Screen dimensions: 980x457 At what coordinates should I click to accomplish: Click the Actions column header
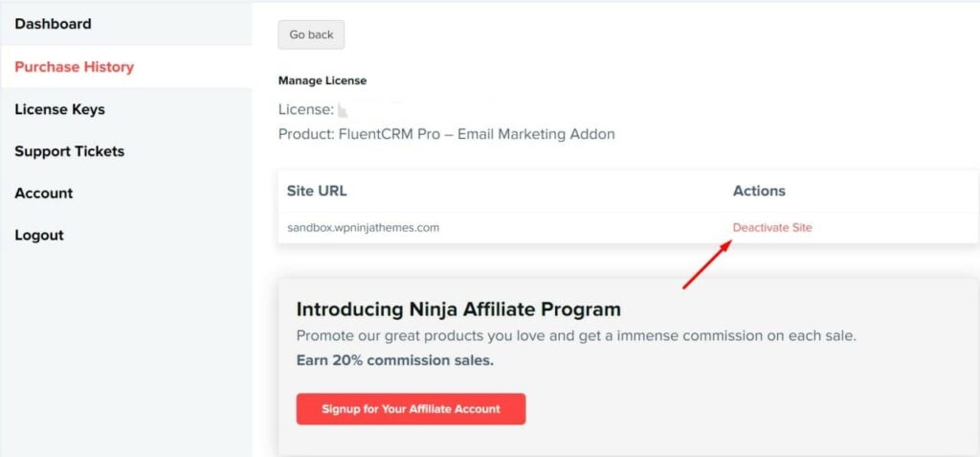759,191
